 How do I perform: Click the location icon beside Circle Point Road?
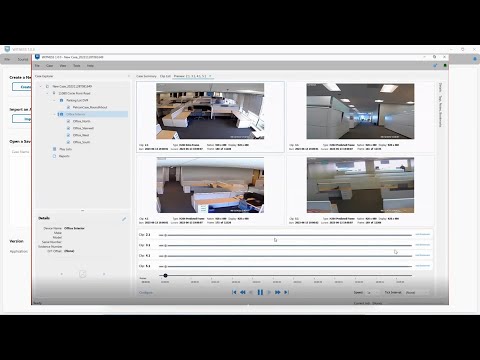pos(54,93)
